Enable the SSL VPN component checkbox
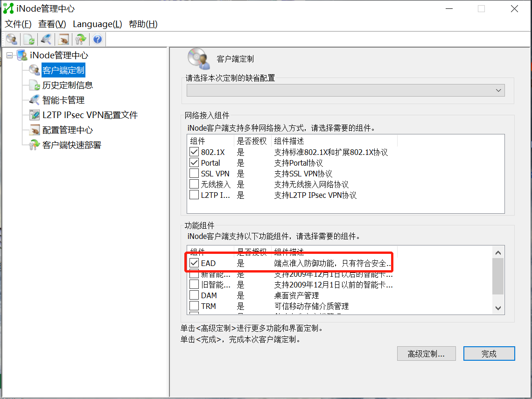Image resolution: width=532 pixels, height=399 pixels. (194, 174)
